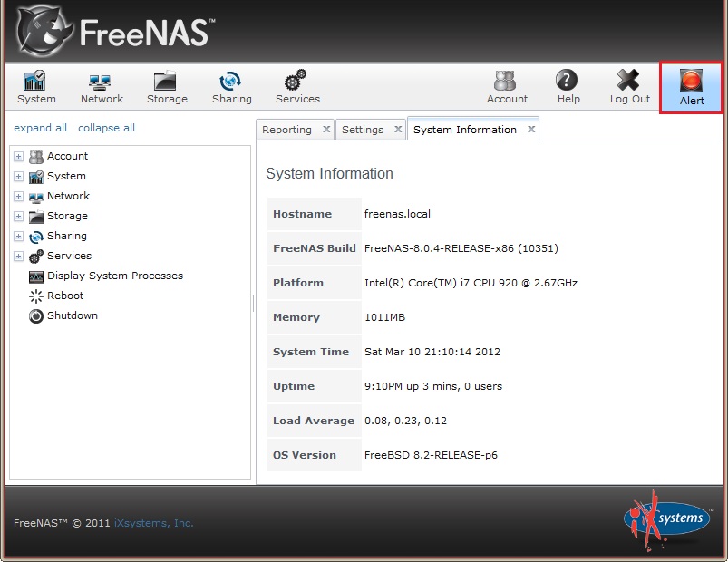Viewport: 728px width, 562px height.
Task: Select Sharing label in the tree
Action: point(67,236)
